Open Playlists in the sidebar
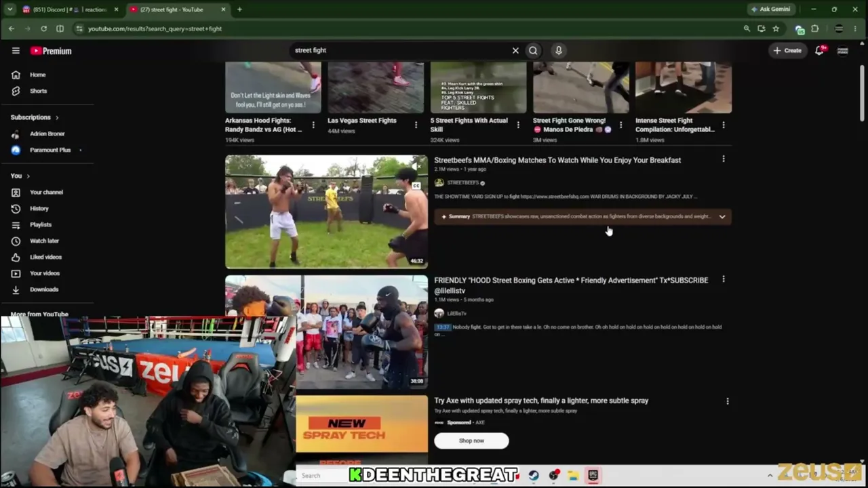 point(40,224)
